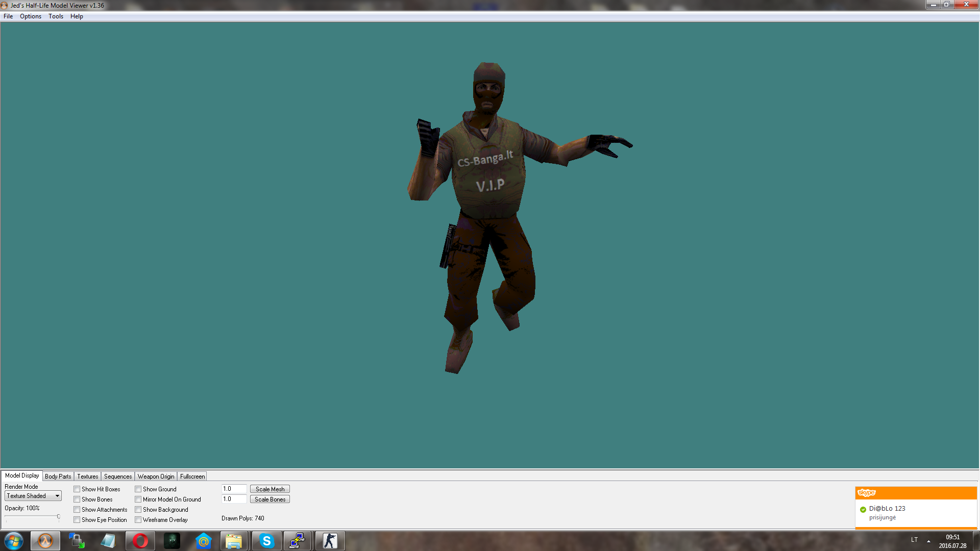Switch to the Fullscreen tab
The height and width of the screenshot is (551, 980).
point(192,477)
